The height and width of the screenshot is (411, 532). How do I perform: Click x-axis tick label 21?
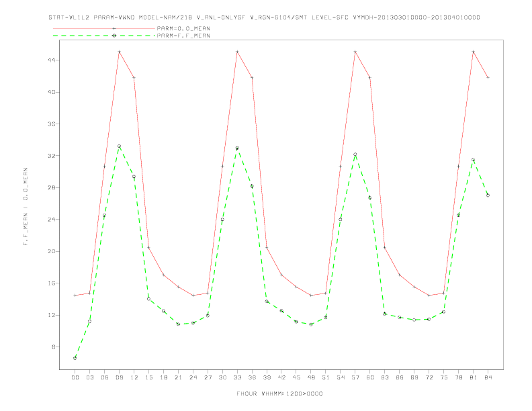coord(178,377)
